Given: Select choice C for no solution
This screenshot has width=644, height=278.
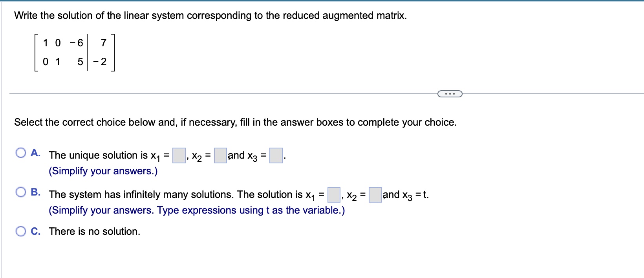Looking at the screenshot, I should tap(20, 232).
